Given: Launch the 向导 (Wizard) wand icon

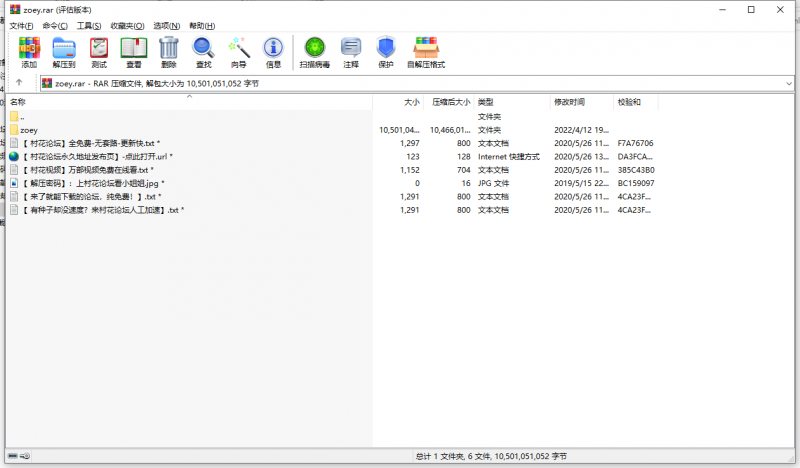Looking at the screenshot, I should 238,51.
